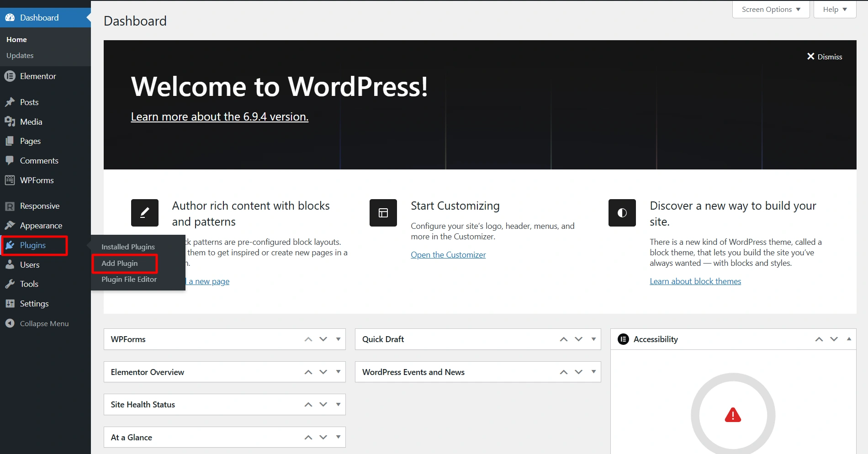Click the layout icon beside Start Customizing
868x454 pixels.
tap(383, 213)
